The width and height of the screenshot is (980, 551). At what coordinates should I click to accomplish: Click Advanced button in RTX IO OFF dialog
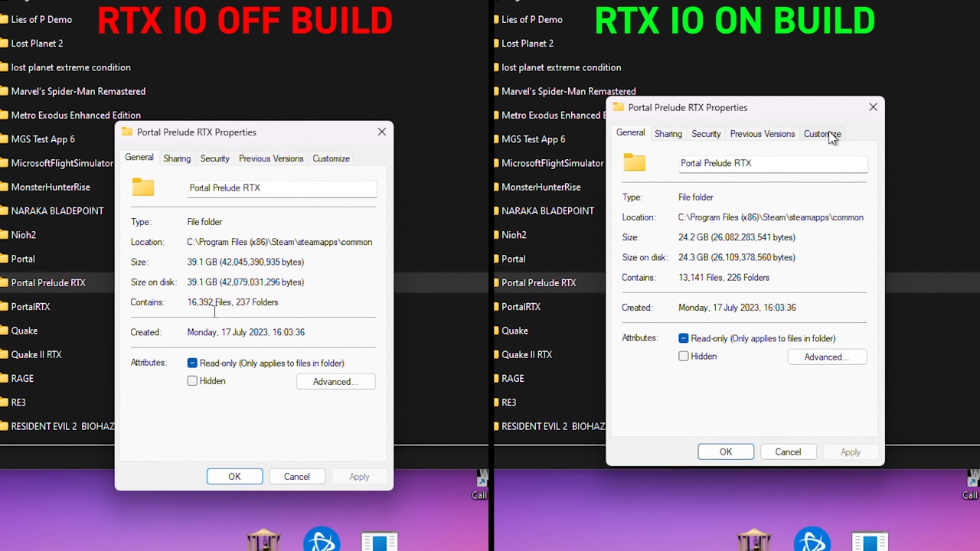(336, 381)
